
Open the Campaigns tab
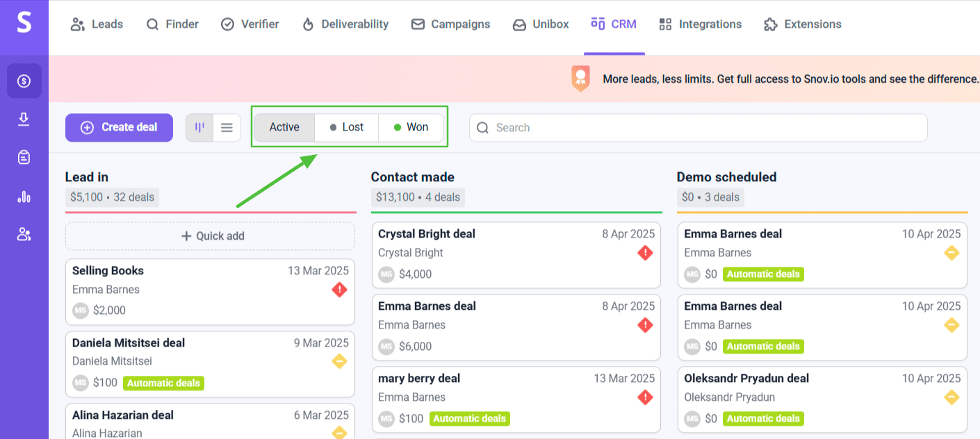click(450, 24)
